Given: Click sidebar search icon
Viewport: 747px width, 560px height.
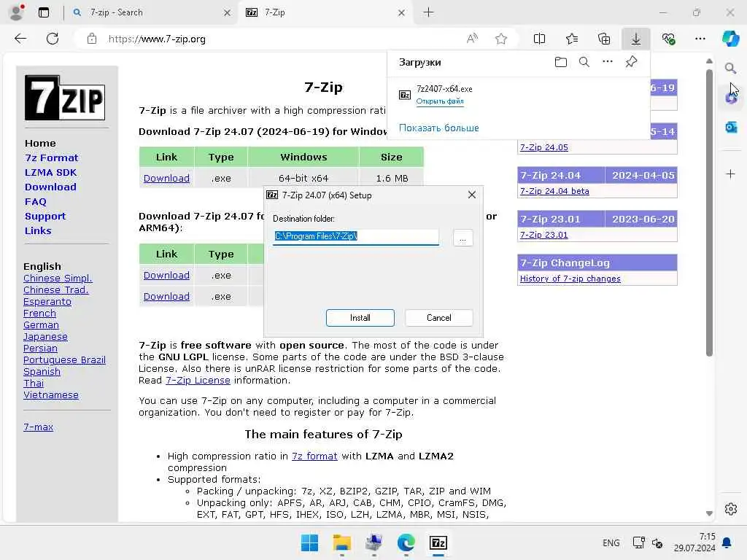Looking at the screenshot, I should 730,68.
